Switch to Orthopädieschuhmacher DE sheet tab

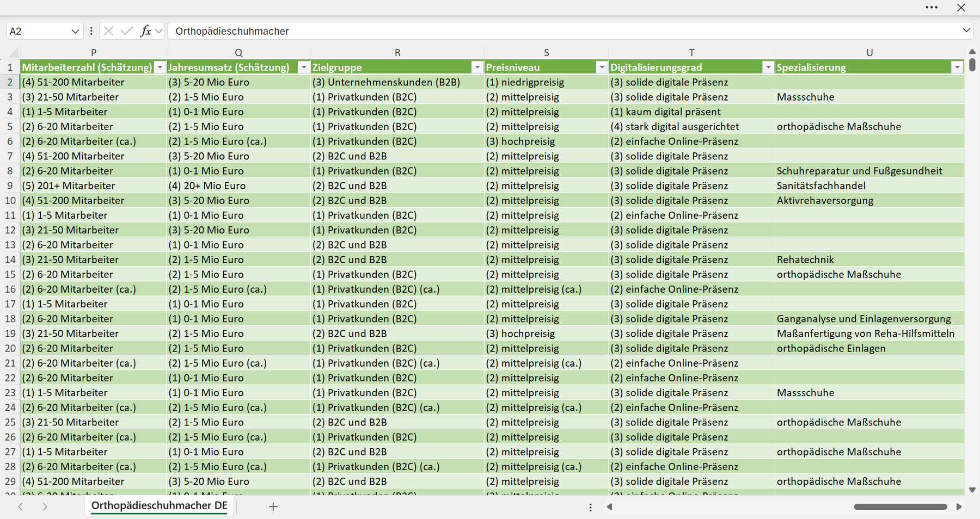pyautogui.click(x=159, y=506)
